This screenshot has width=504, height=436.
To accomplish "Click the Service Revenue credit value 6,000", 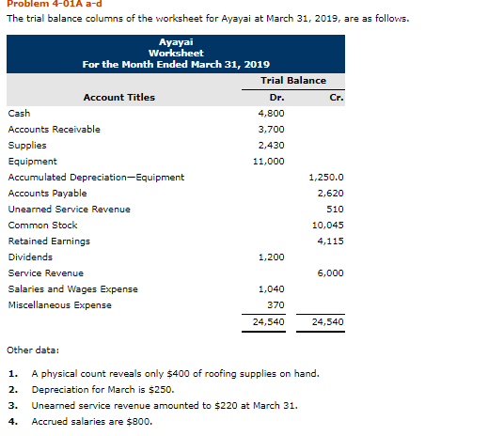I will 330,273.
